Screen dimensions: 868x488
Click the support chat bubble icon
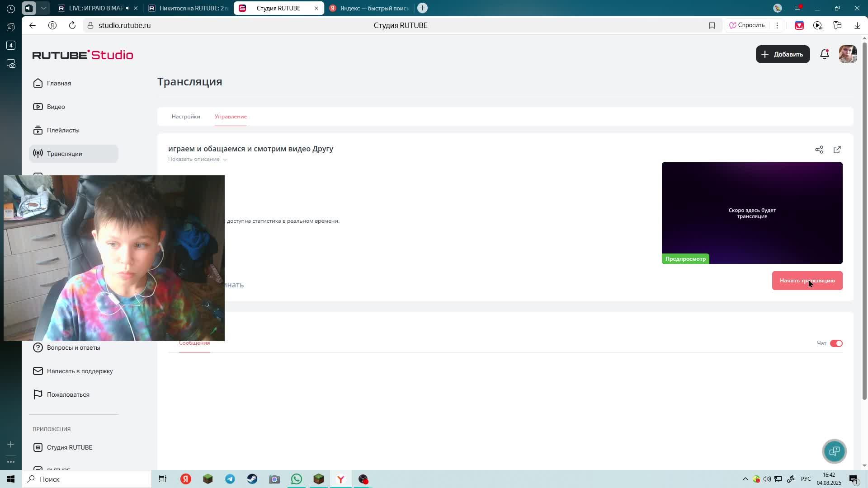coord(834,451)
